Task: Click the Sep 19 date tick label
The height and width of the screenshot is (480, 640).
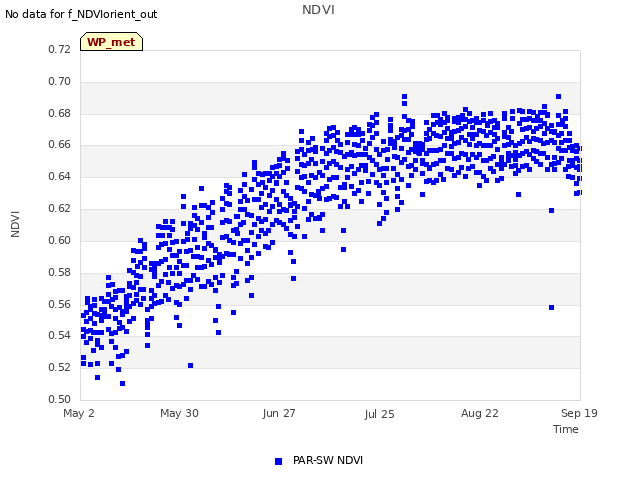Action: [x=579, y=413]
